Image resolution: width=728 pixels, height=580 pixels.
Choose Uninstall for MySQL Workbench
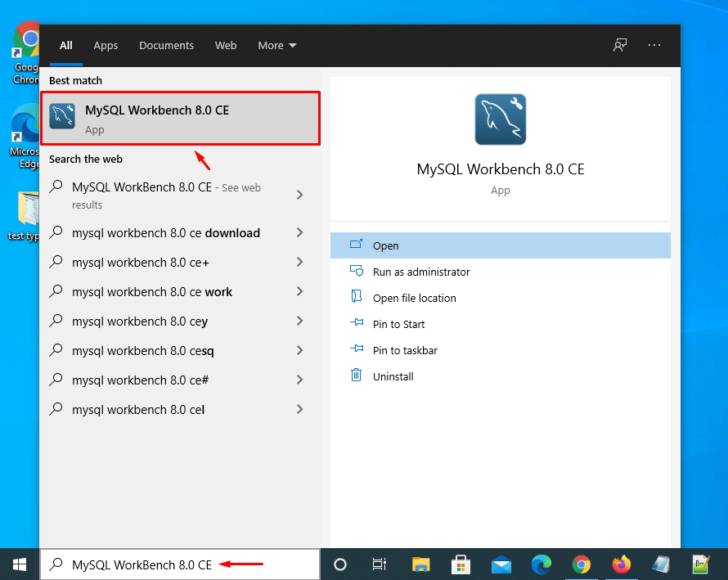[x=500, y=376]
